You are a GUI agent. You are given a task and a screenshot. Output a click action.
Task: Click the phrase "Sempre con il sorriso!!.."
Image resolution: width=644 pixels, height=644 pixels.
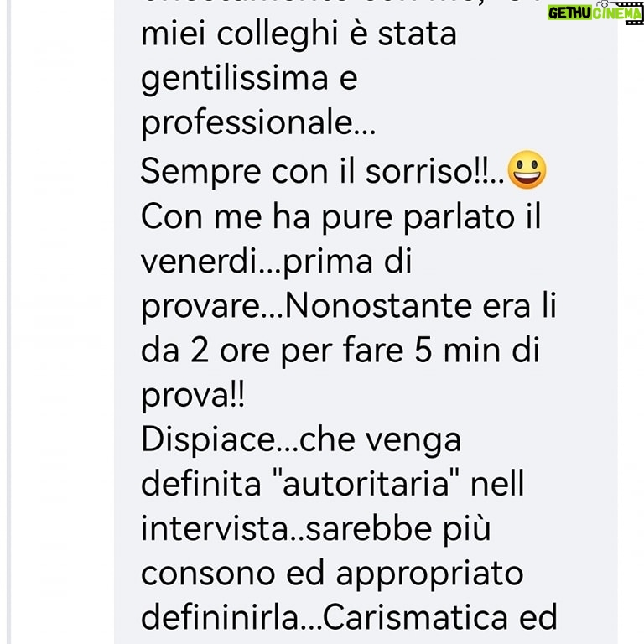[x=322, y=171]
